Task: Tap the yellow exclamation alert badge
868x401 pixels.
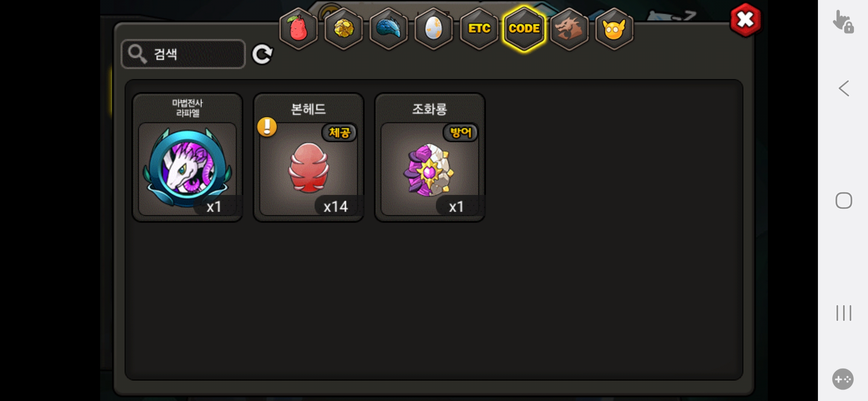Action: 267,127
